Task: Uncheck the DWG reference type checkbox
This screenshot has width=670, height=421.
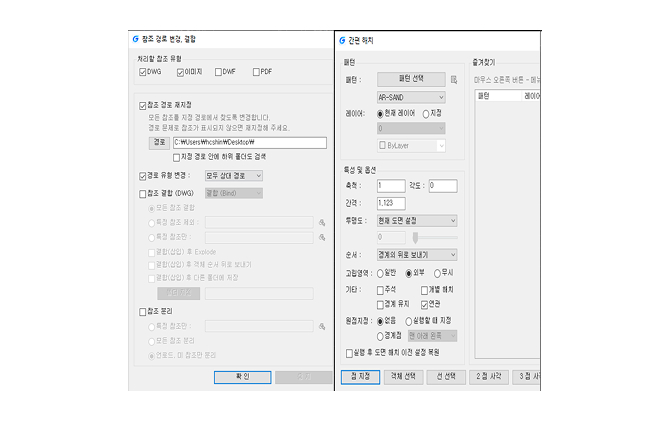Action: [x=141, y=72]
